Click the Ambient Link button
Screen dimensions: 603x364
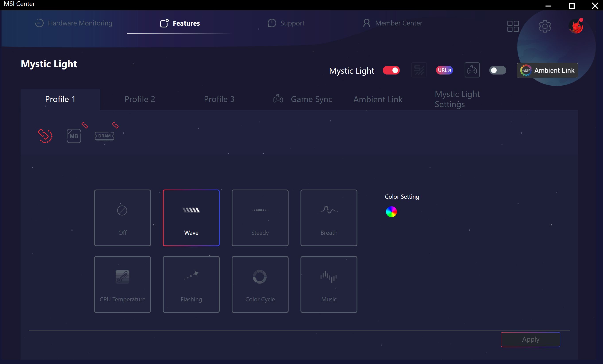pyautogui.click(x=547, y=70)
